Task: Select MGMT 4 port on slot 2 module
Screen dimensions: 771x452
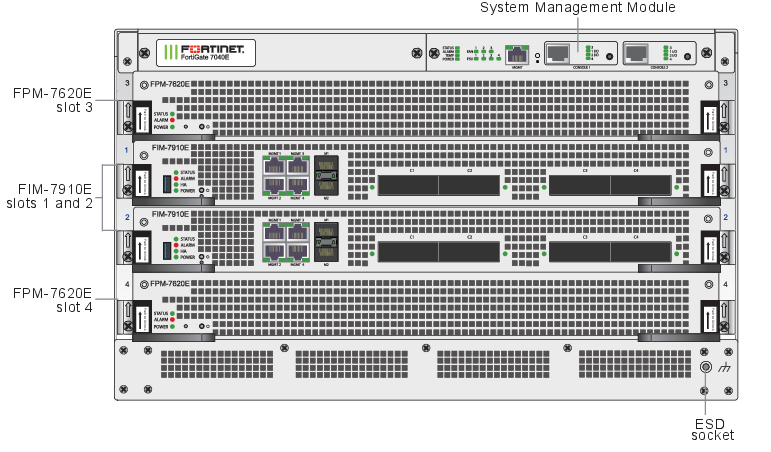Action: click(298, 252)
